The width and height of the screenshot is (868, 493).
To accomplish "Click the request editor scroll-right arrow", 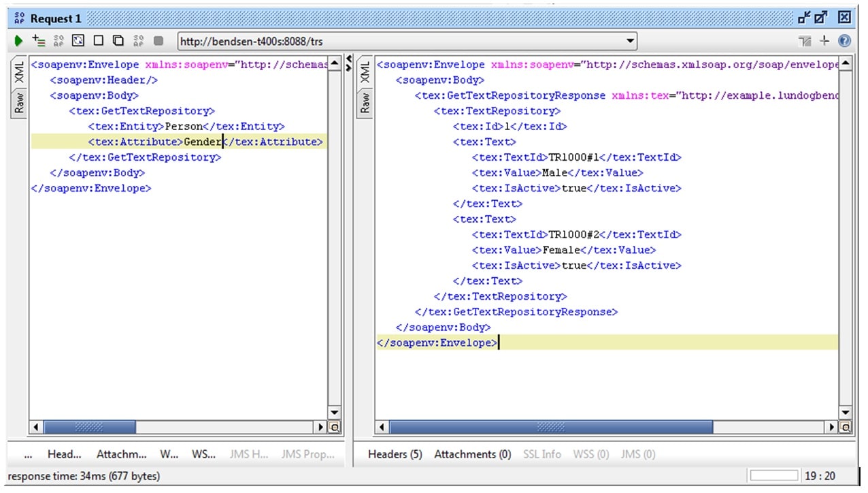I will (x=322, y=428).
